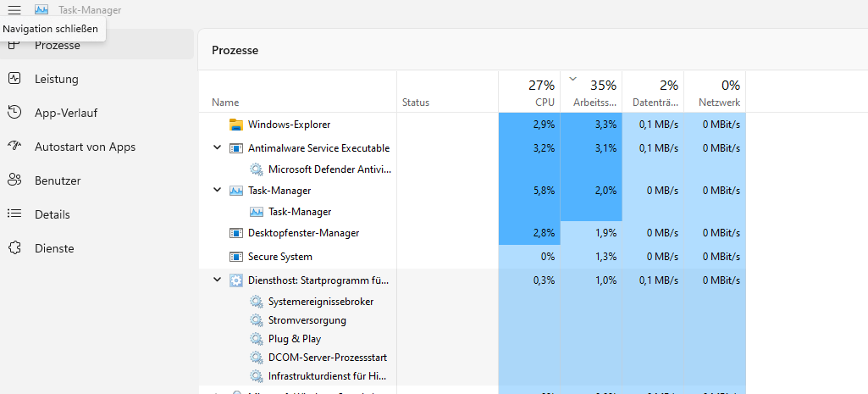Click the Task-Manager title bar icon
This screenshot has width=868, height=394.
[41, 10]
